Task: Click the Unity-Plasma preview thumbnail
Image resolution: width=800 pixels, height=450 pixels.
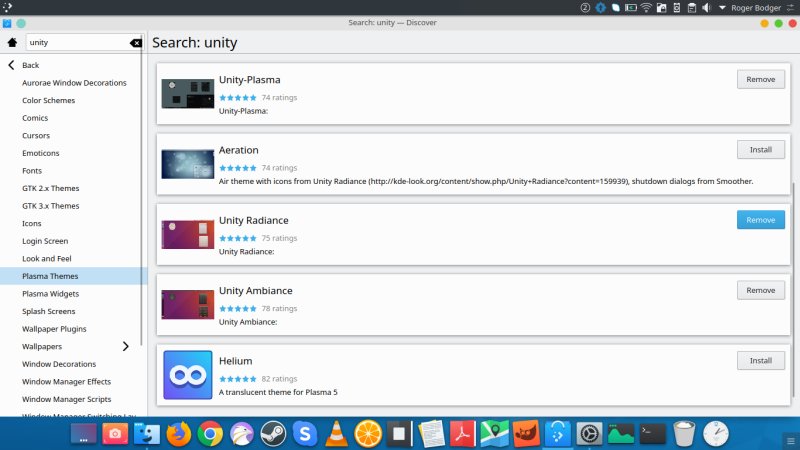Action: pos(187,94)
